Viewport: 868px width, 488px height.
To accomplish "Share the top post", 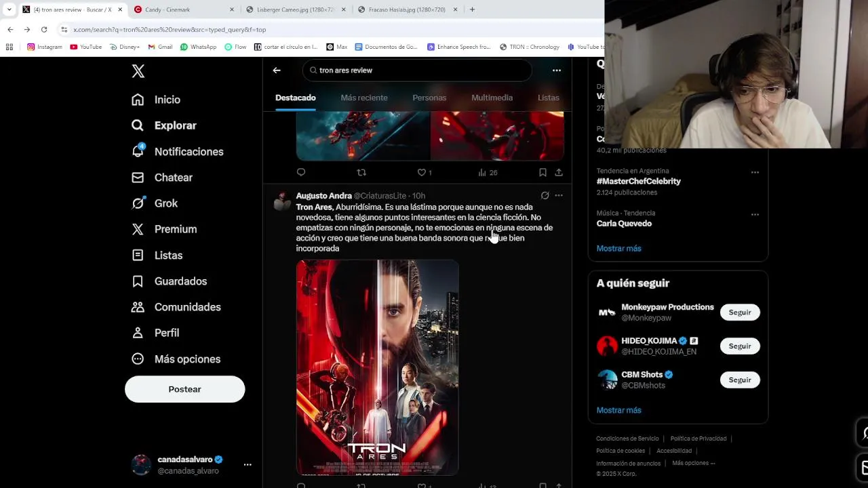I will [559, 172].
